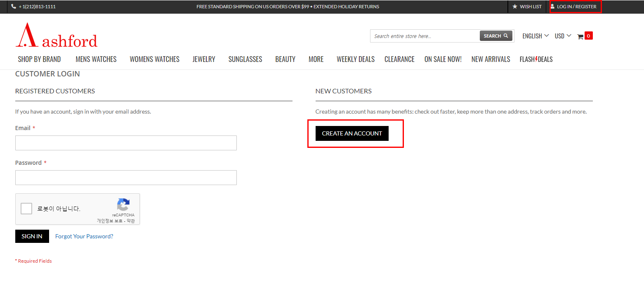This screenshot has width=644, height=304.
Task: Open the ENGLISH language dropdown
Action: coord(535,36)
